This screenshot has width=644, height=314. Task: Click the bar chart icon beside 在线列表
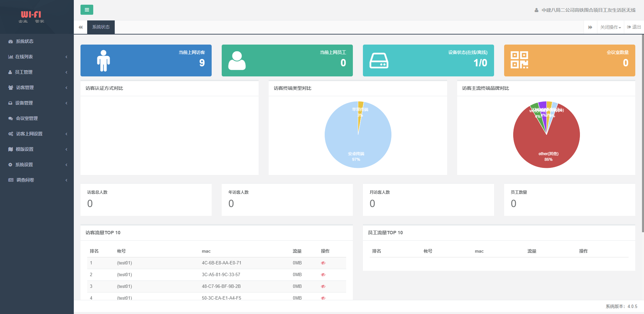10,57
